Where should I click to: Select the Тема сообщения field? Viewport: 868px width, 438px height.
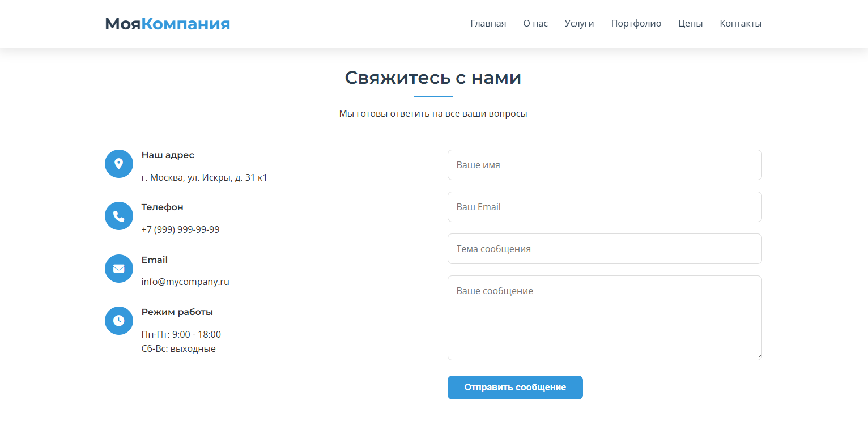click(605, 249)
